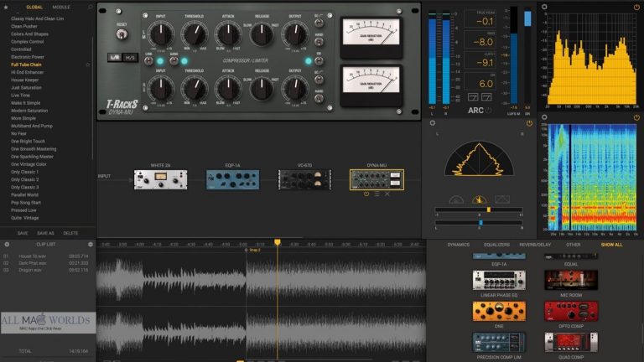644x362 pixels.
Task: Select the 'Parallel World' preset
Action: (x=24, y=195)
